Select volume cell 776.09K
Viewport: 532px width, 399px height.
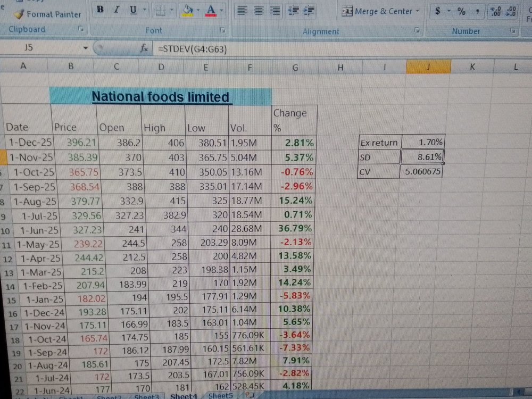pos(250,336)
